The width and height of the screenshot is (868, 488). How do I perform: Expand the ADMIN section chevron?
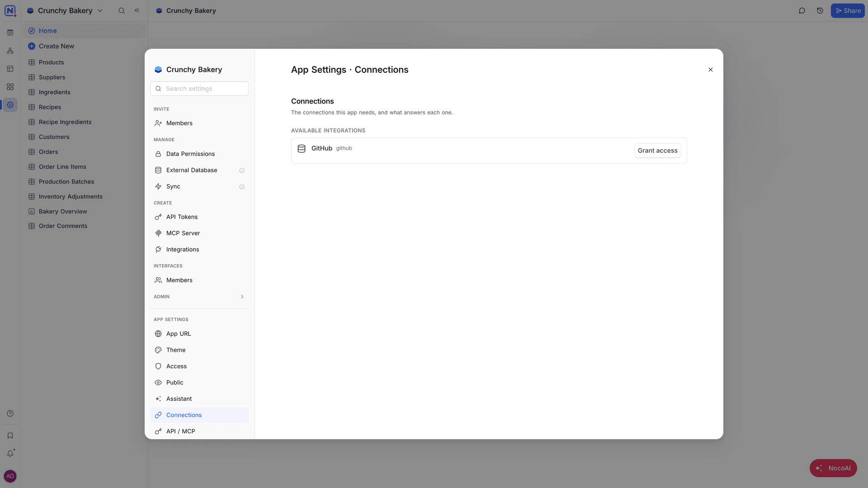click(242, 297)
